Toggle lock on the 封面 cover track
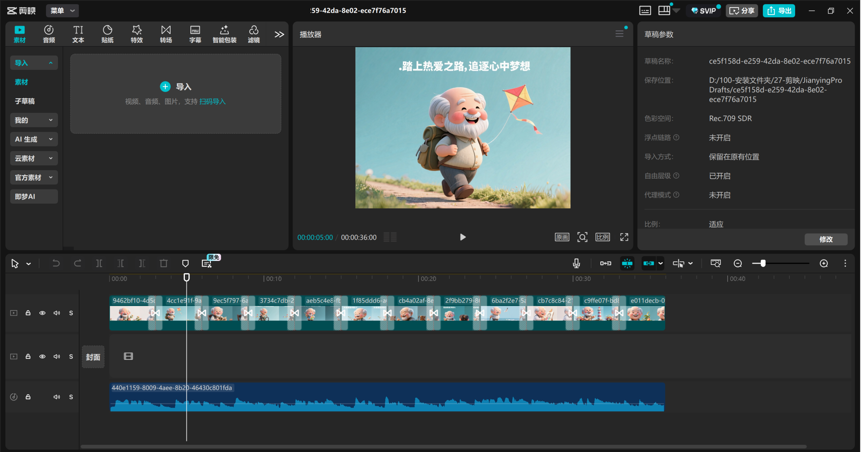Image resolution: width=868 pixels, height=452 pixels. [x=28, y=356]
